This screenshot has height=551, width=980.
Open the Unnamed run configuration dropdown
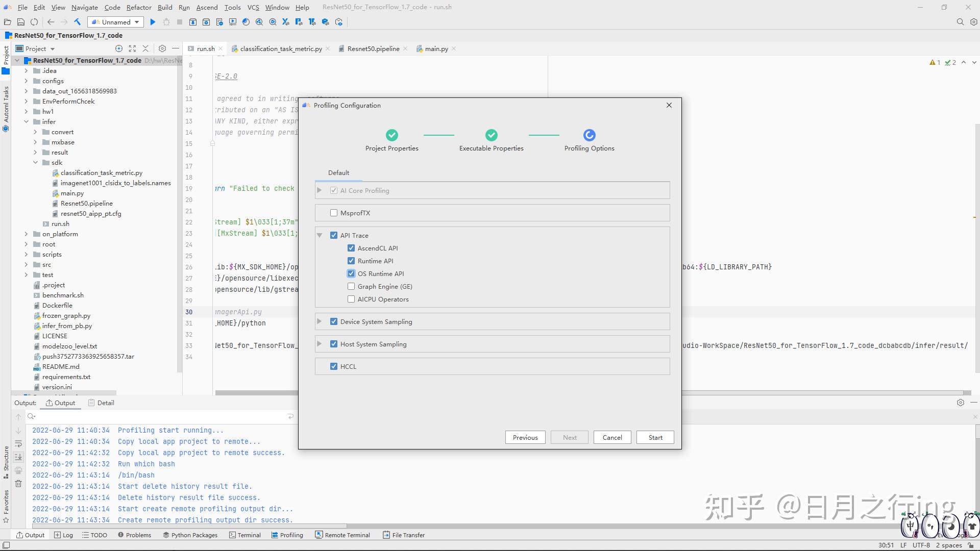(115, 22)
